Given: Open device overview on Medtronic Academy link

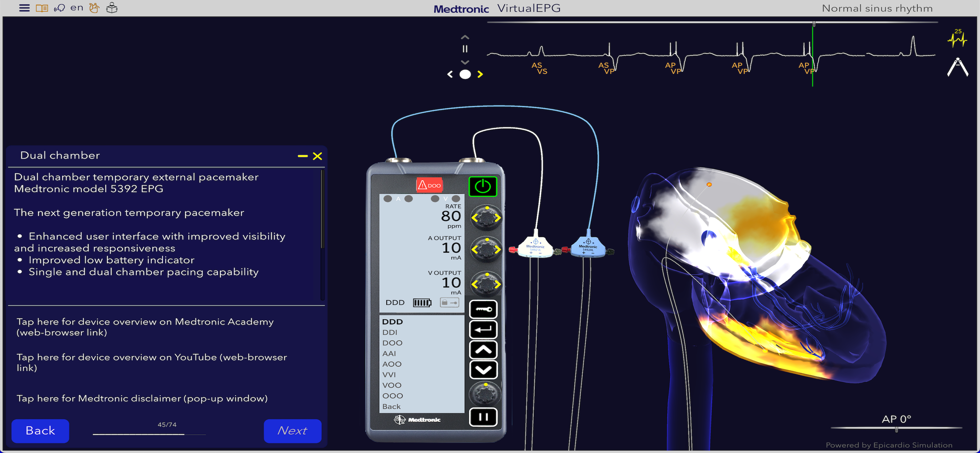Looking at the screenshot, I should click(x=145, y=327).
